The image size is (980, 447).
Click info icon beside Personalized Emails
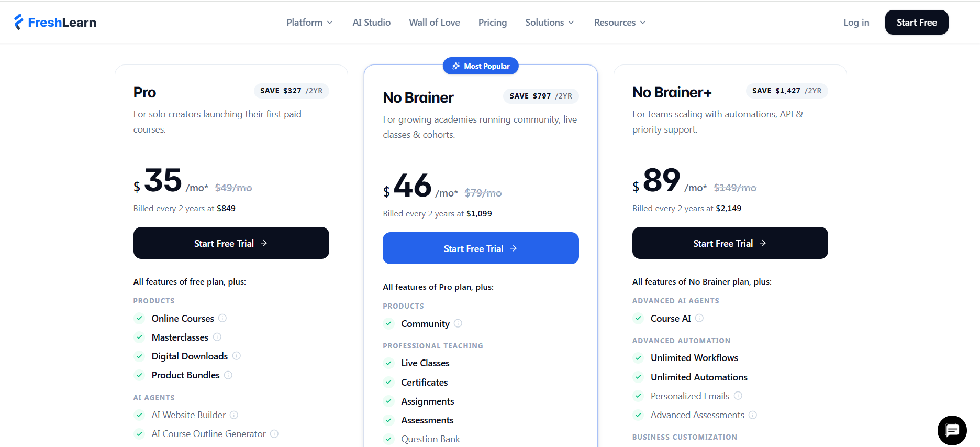pyautogui.click(x=738, y=396)
